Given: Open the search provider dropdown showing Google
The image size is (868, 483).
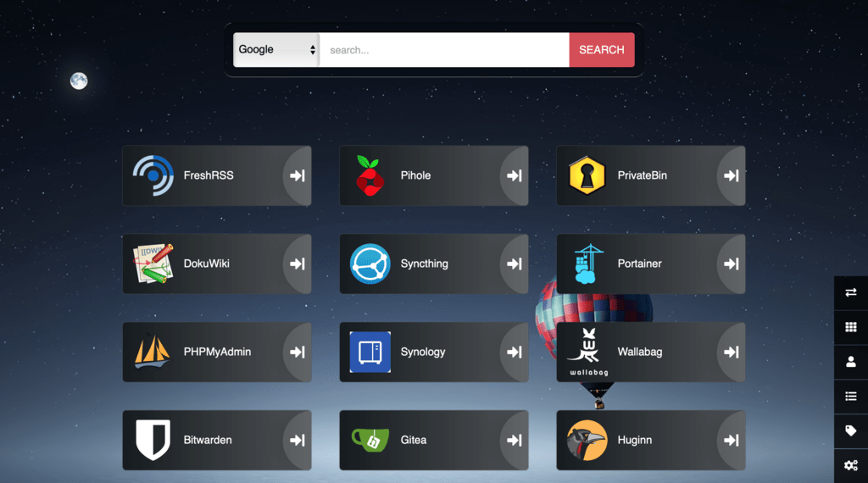Looking at the screenshot, I should click(x=276, y=50).
